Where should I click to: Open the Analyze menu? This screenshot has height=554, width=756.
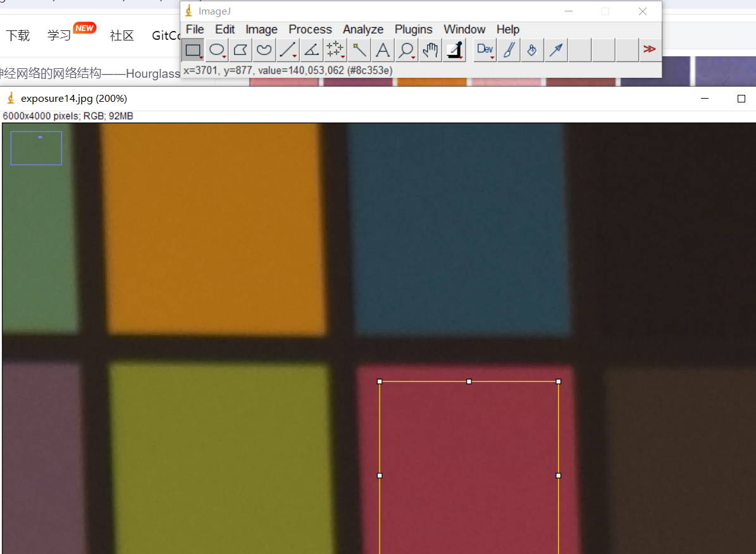[x=363, y=30]
